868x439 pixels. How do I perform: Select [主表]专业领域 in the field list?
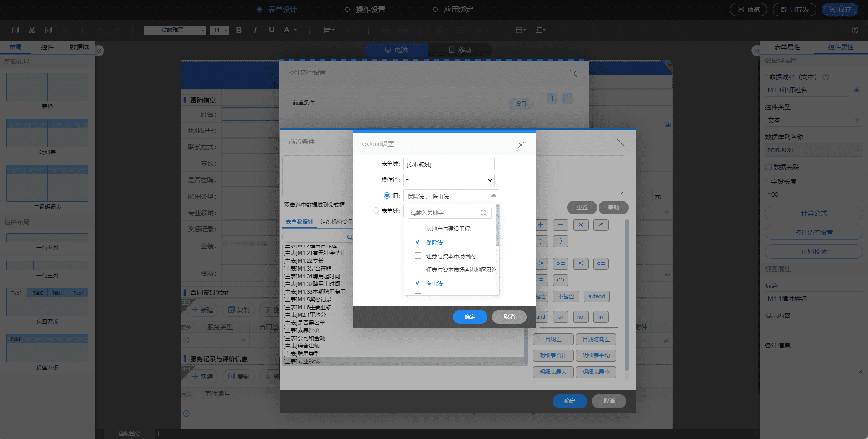pyautogui.click(x=403, y=362)
